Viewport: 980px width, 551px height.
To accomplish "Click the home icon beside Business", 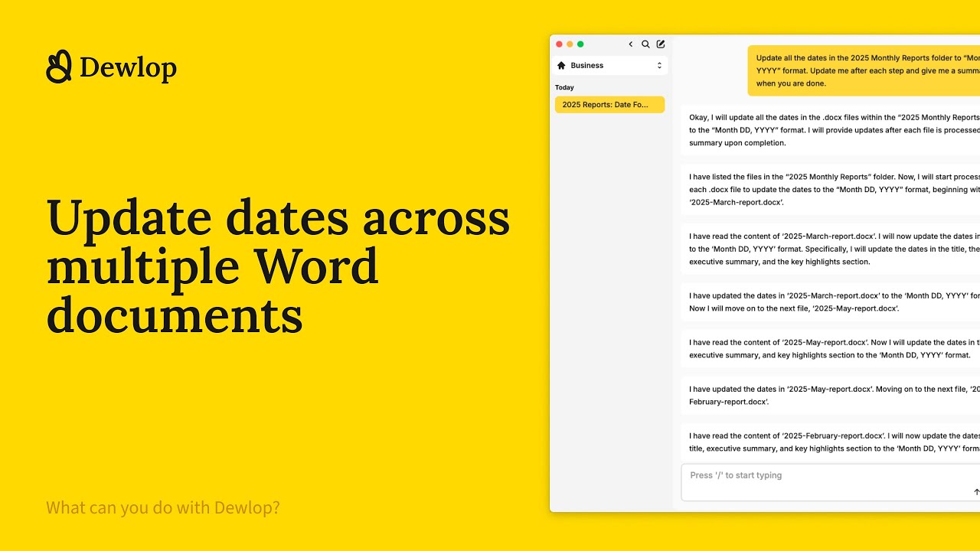I will 561,66.
